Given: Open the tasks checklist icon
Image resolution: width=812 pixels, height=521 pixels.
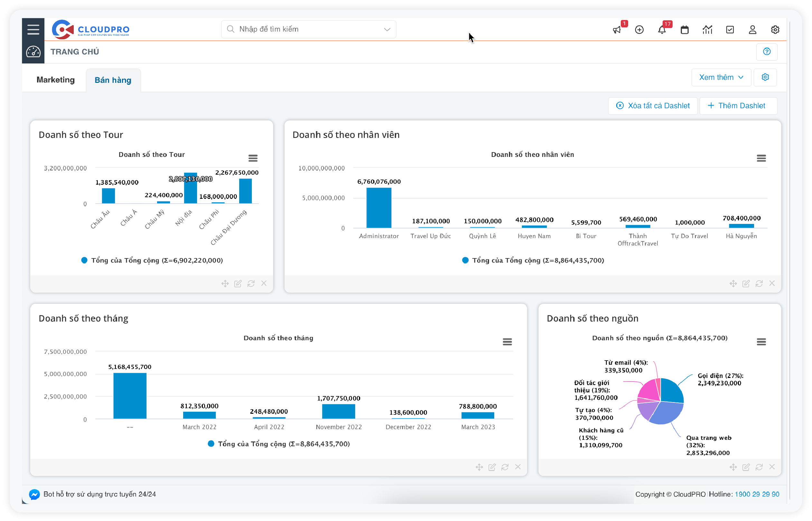Looking at the screenshot, I should coord(730,30).
